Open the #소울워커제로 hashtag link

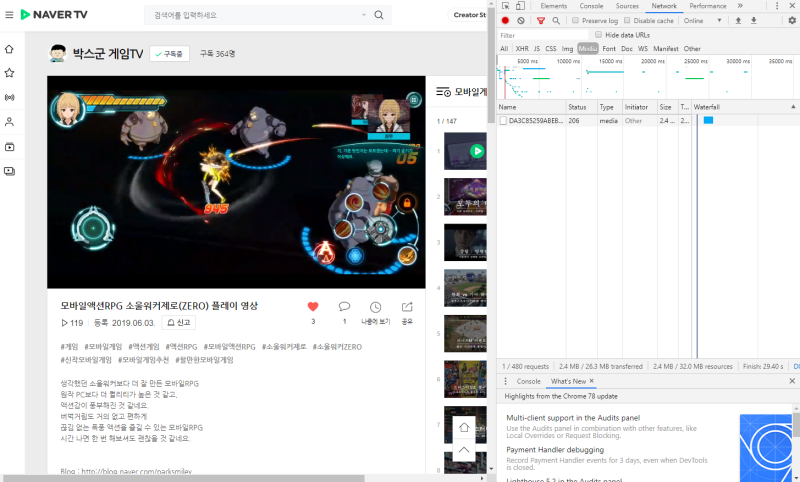tap(284, 346)
